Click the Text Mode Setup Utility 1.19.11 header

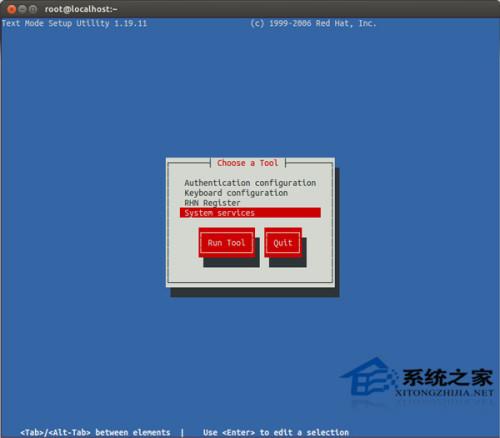(x=74, y=24)
